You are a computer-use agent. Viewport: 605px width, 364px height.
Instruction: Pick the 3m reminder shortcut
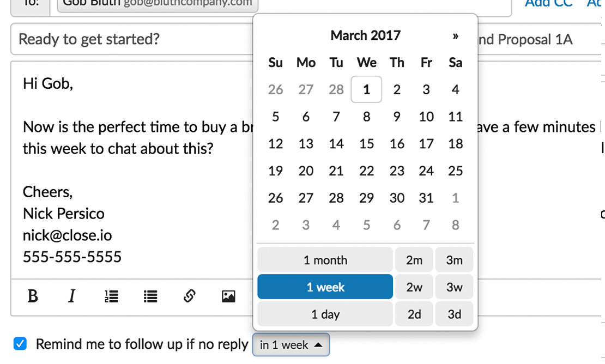(x=454, y=260)
